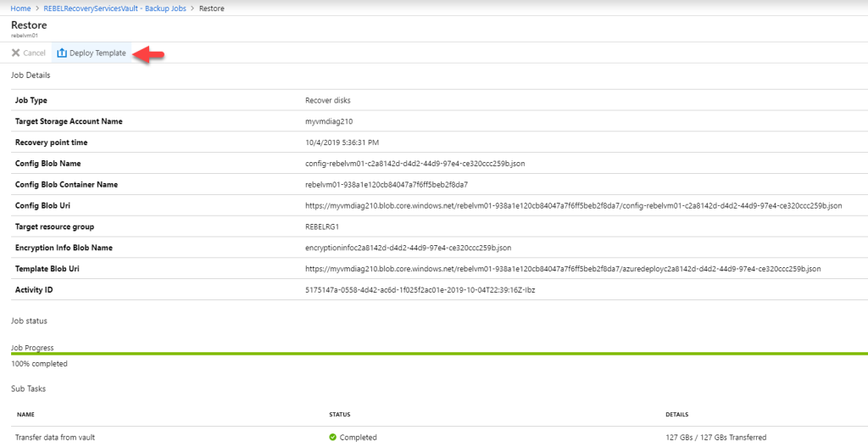Click the 127 GBs Transferred details text
The image size is (868, 447).
[x=715, y=438]
